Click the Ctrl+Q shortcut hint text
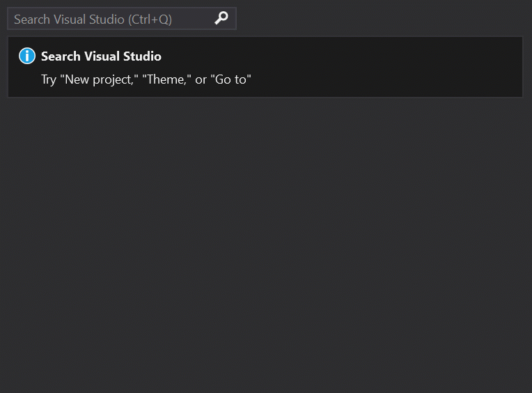 [x=150, y=20]
